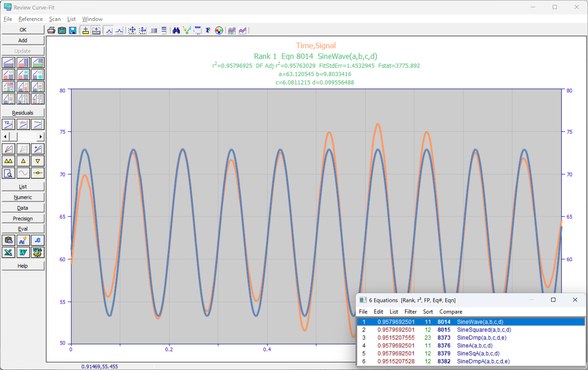The image size is (588, 370).
Task: Click the camera-like icon below Eval
Action: [x=8, y=240]
